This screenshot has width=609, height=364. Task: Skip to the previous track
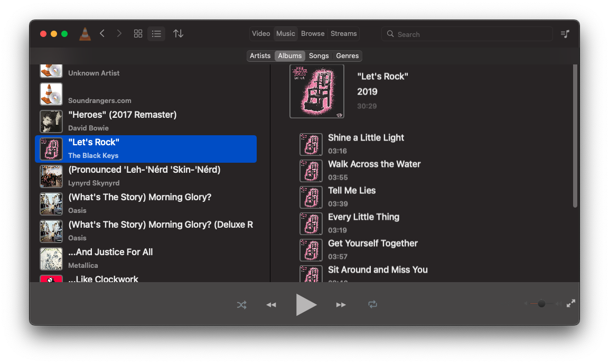271,305
